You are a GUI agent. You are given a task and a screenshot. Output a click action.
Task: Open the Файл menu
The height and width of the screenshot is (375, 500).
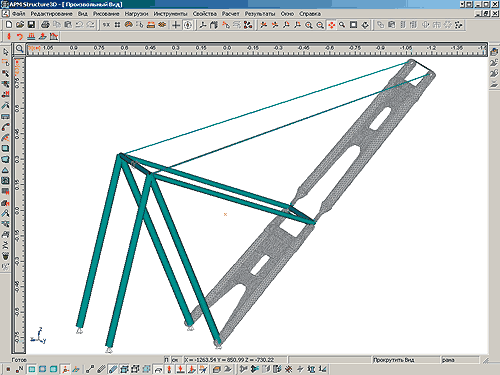click(19, 14)
